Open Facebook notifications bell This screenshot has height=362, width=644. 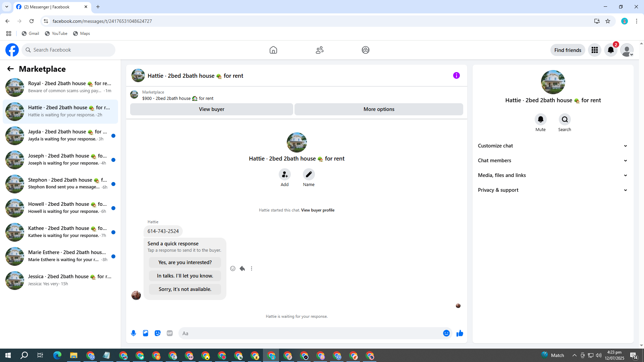[610, 50]
